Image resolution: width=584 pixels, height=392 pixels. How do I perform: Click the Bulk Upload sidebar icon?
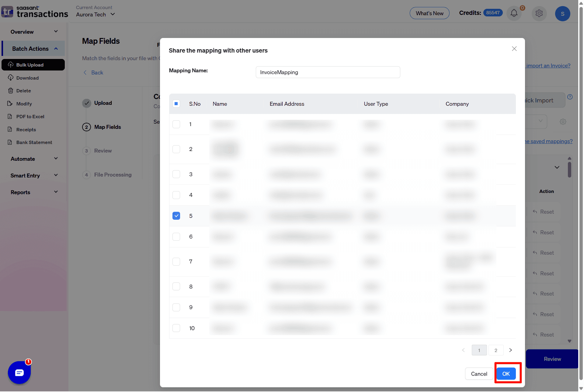point(11,65)
